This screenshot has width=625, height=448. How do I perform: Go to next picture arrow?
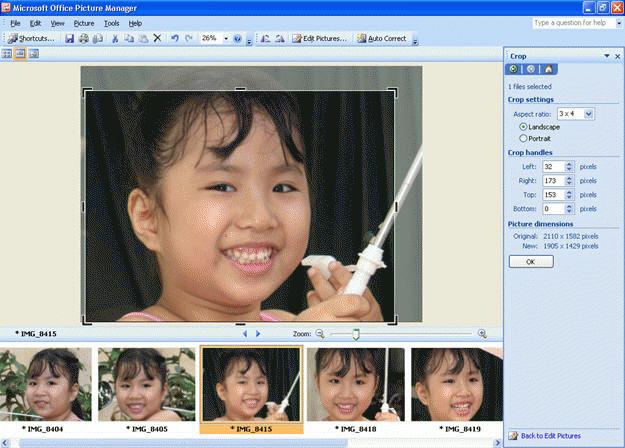pos(258,334)
